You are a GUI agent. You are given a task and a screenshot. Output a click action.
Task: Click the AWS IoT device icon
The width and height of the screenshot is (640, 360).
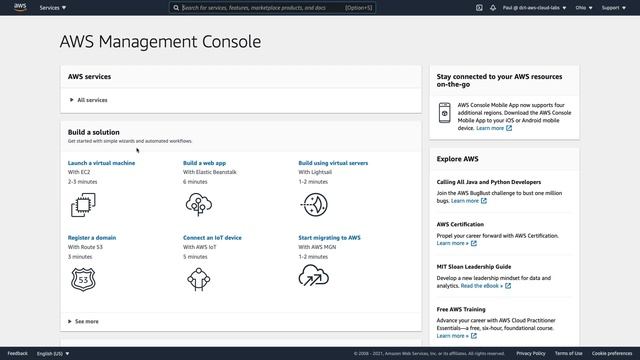pos(199,279)
